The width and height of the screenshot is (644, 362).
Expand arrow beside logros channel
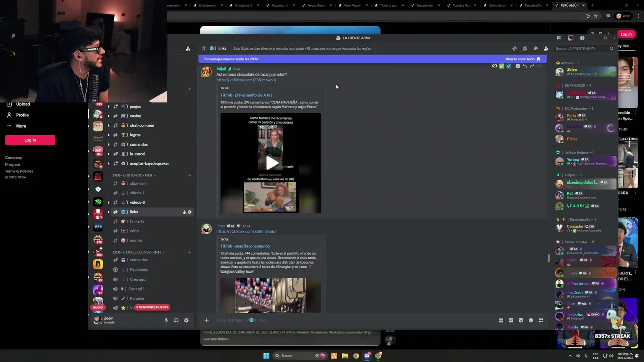coord(108,135)
